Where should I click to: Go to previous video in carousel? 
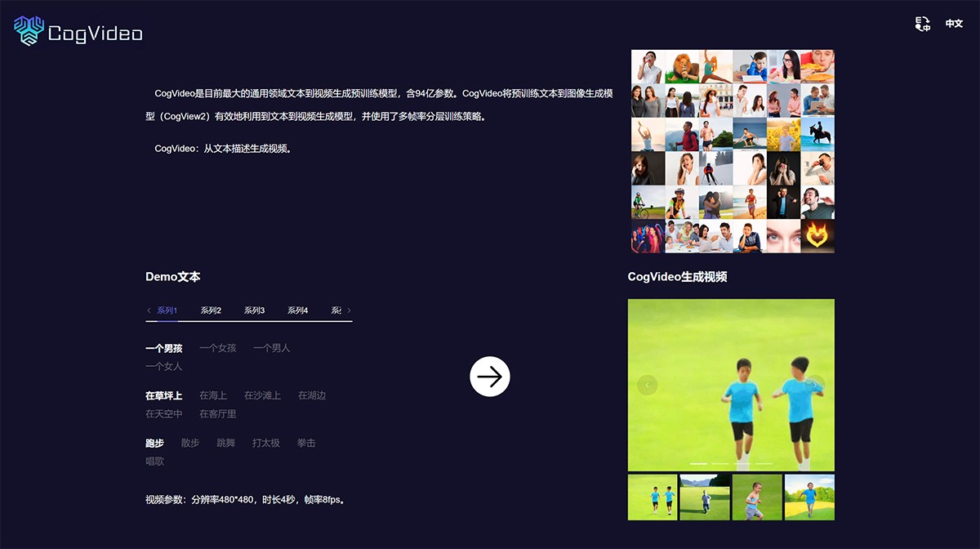[647, 385]
